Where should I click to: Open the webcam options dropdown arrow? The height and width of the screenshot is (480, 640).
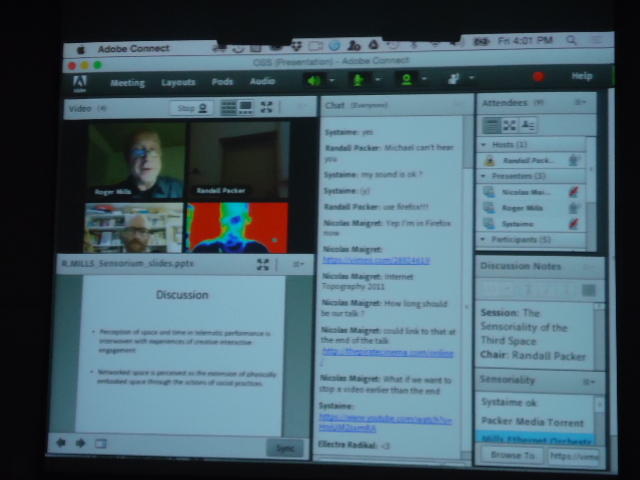point(424,78)
